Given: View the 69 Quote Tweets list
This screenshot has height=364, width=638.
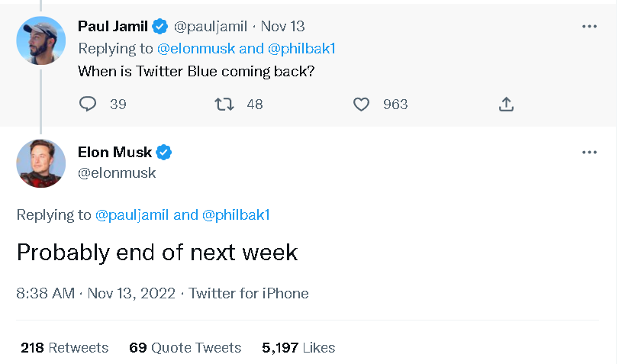Looking at the screenshot, I should pos(185,347).
